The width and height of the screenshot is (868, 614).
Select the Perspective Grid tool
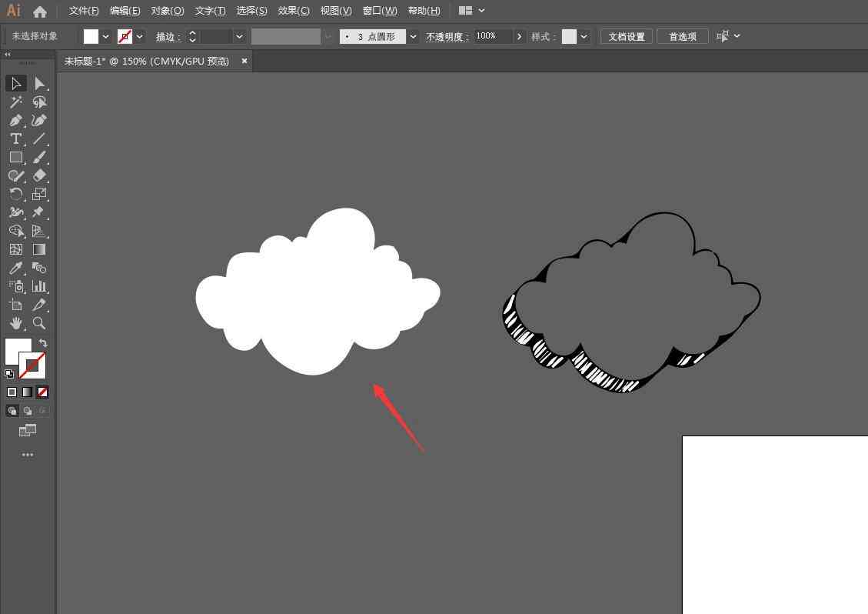pos(39,231)
